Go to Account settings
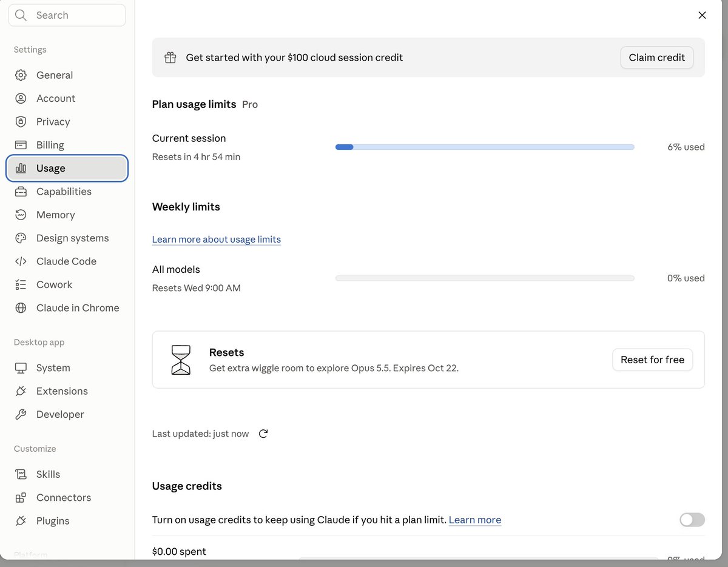This screenshot has height=567, width=728. 67,98
